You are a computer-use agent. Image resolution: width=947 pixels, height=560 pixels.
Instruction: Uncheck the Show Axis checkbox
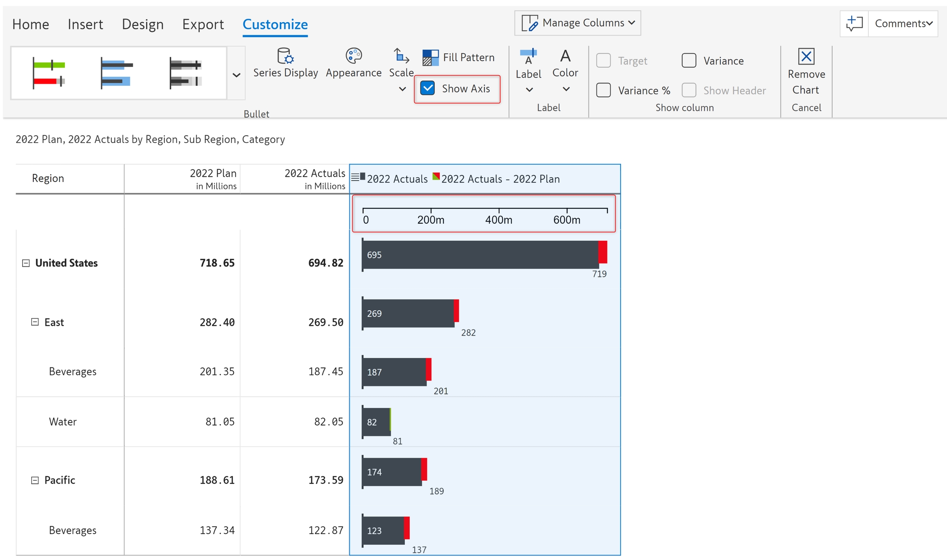[427, 88]
